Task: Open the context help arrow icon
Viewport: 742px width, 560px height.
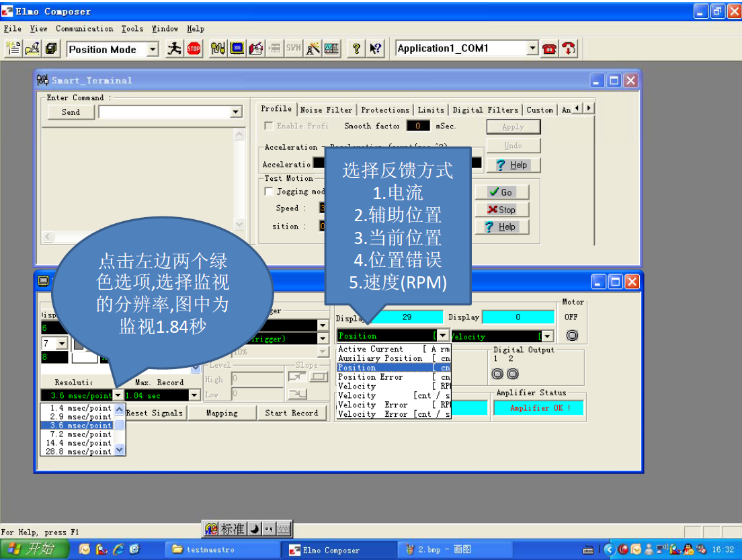Action: pos(376,48)
